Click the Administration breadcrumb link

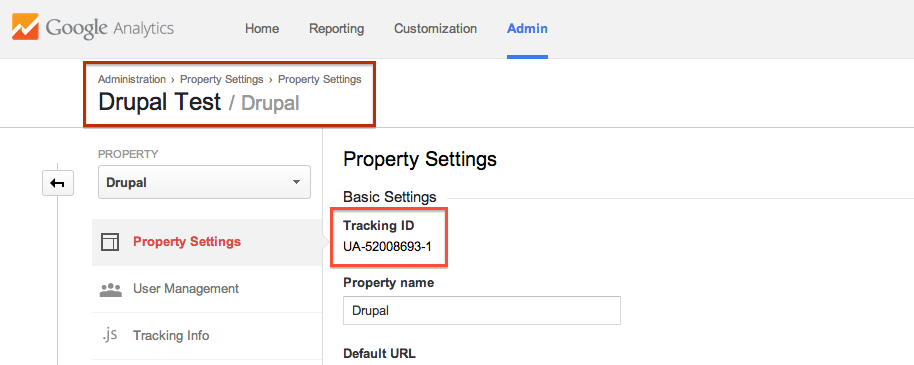pos(132,79)
